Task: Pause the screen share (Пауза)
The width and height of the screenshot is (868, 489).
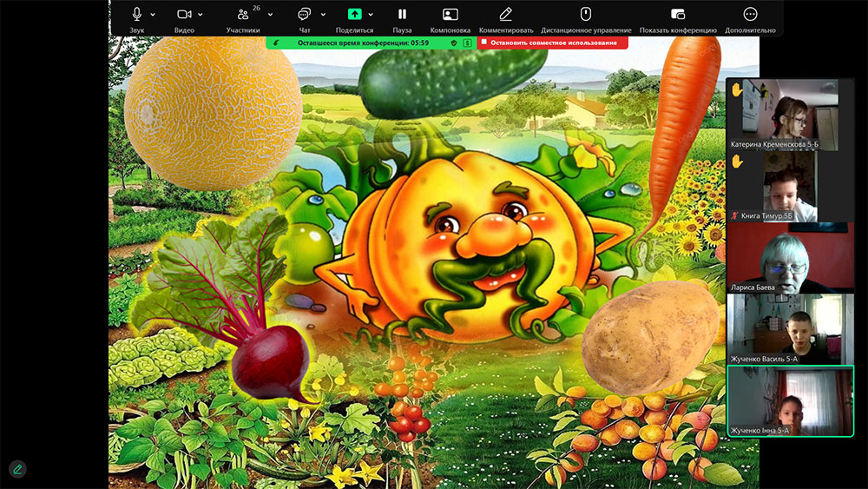Action: click(x=402, y=15)
